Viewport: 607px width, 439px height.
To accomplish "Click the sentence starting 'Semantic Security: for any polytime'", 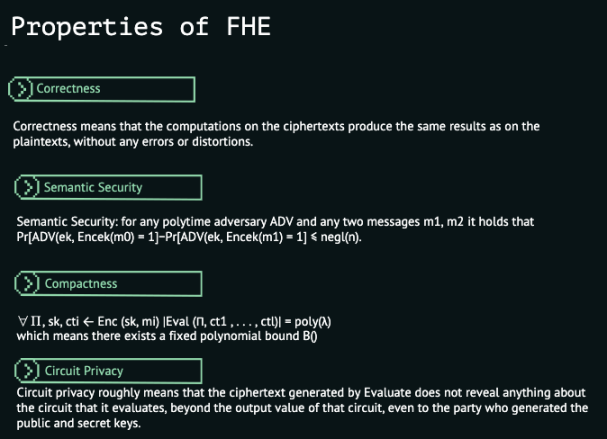I will (x=275, y=221).
